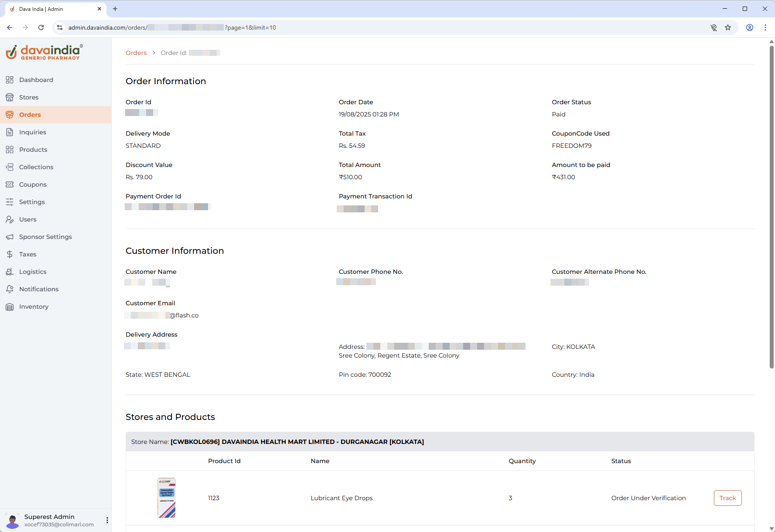Screen dimensions: 775x532
Task: Click the Dashboard icon in sidebar
Action: point(10,80)
